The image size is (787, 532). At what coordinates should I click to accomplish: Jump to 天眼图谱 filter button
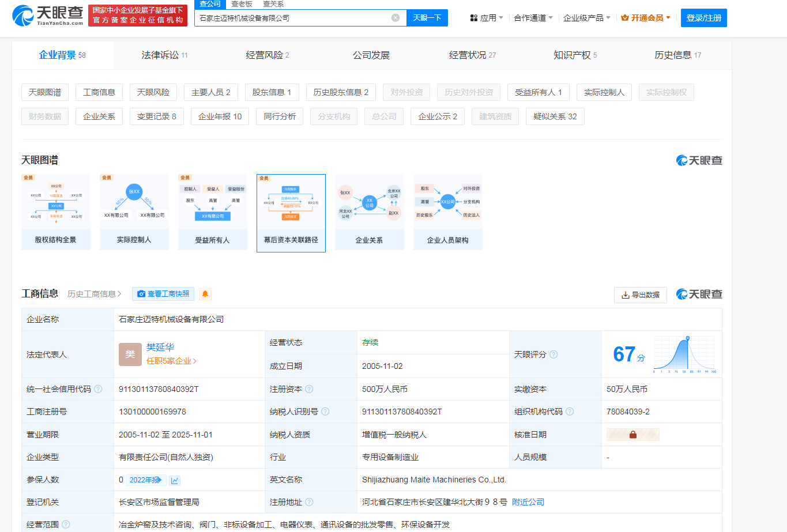coord(45,92)
